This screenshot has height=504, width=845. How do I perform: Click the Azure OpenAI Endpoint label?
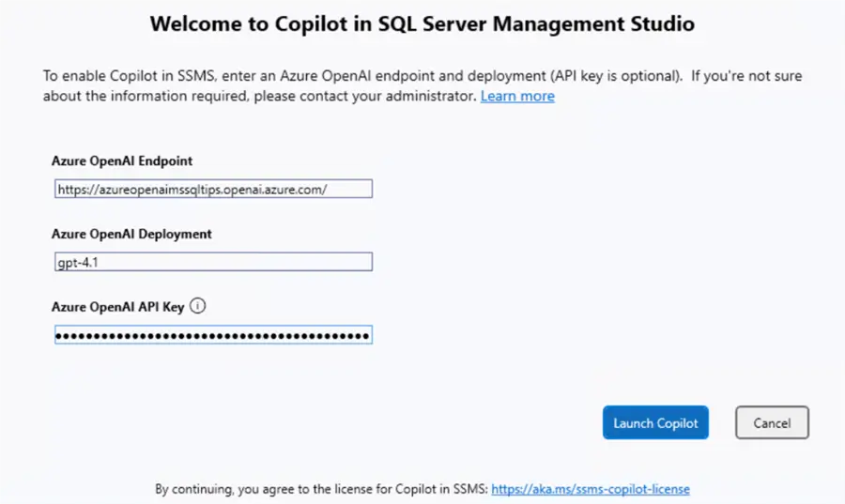click(x=122, y=161)
